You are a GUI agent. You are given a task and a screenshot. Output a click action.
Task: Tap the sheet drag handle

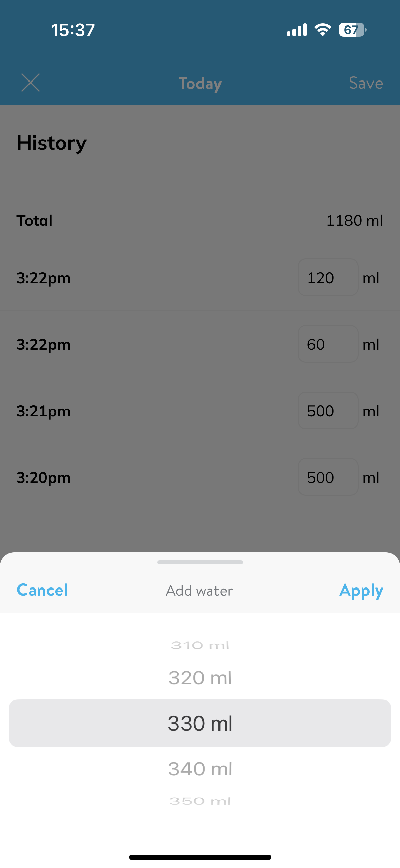coord(200,562)
